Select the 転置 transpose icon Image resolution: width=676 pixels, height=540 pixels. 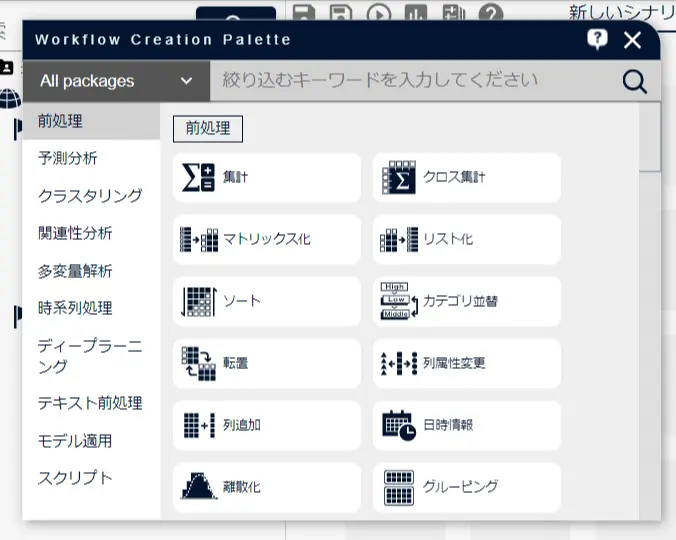pos(198,363)
